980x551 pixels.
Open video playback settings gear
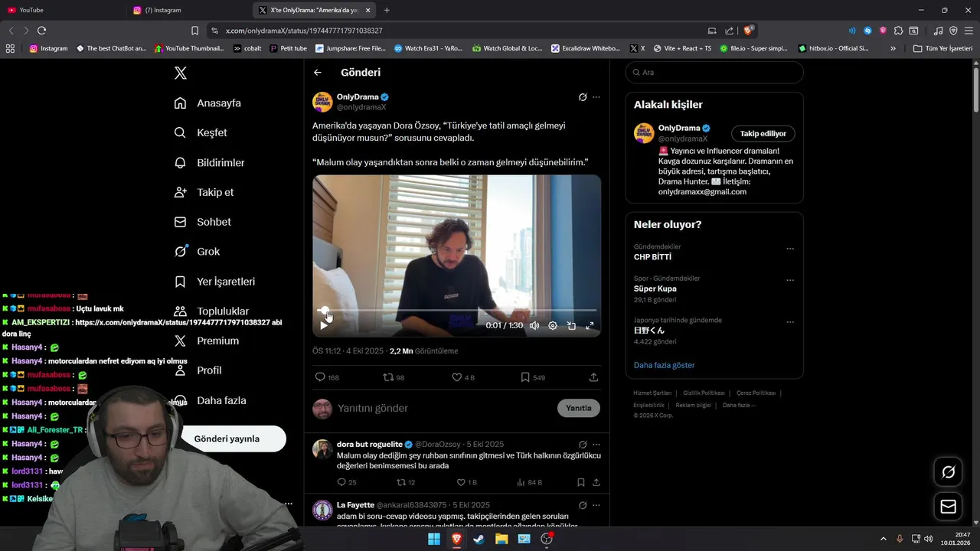(553, 325)
